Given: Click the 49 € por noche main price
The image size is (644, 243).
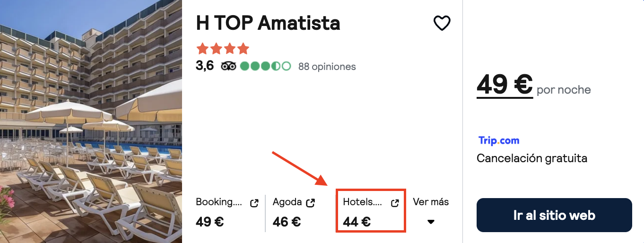Looking at the screenshot, I should click(534, 85).
